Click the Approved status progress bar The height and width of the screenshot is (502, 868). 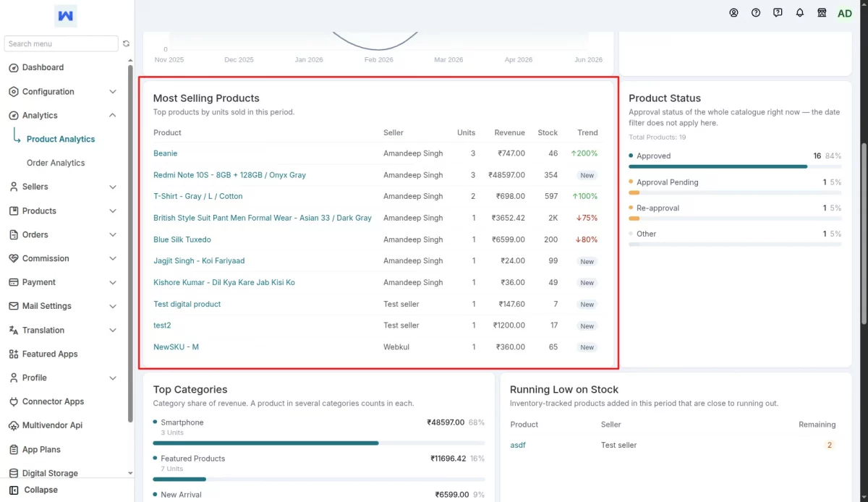735,166
